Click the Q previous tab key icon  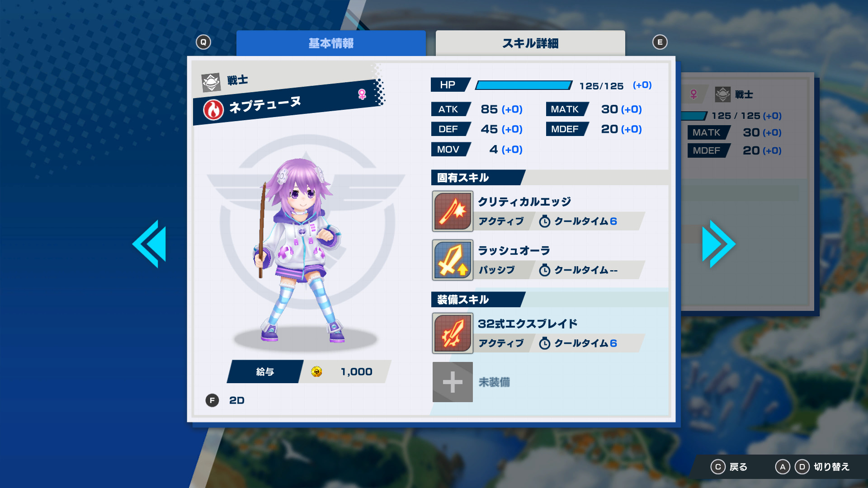pyautogui.click(x=203, y=42)
